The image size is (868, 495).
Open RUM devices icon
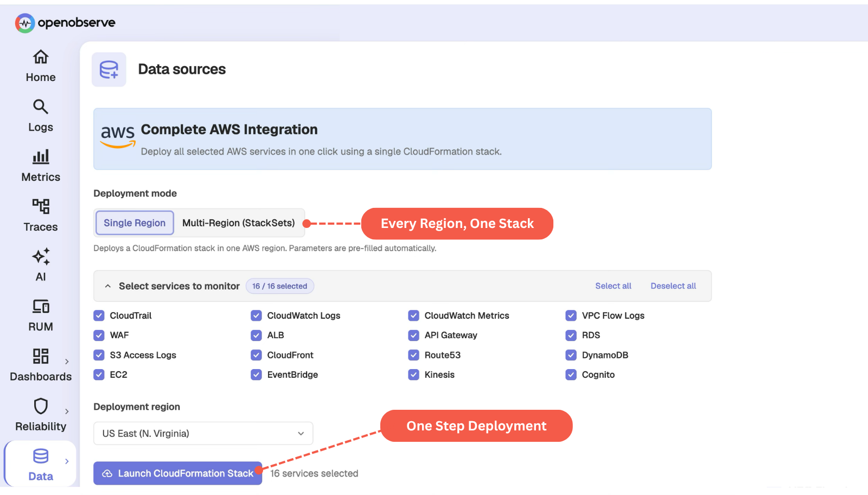pos(41,306)
